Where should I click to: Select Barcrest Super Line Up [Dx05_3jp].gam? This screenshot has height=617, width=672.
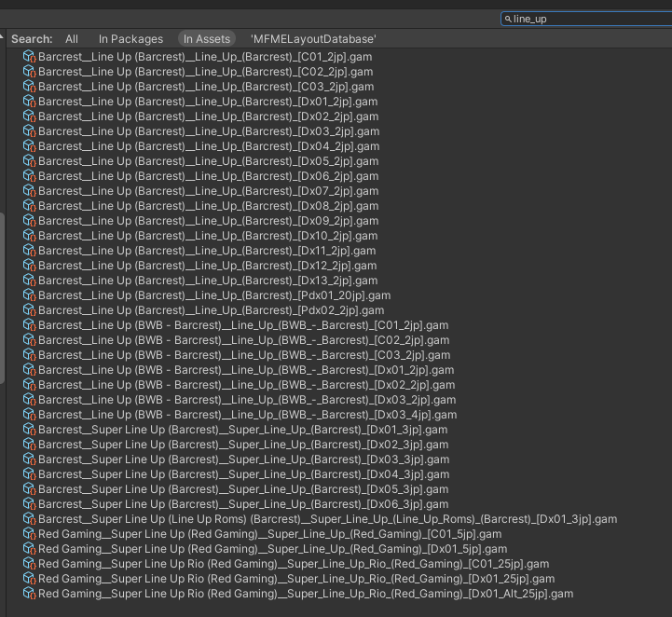(x=243, y=489)
